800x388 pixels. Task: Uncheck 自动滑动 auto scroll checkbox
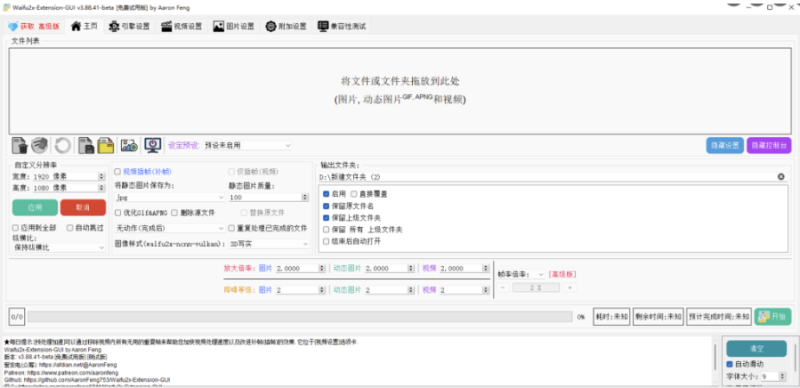coord(730,364)
